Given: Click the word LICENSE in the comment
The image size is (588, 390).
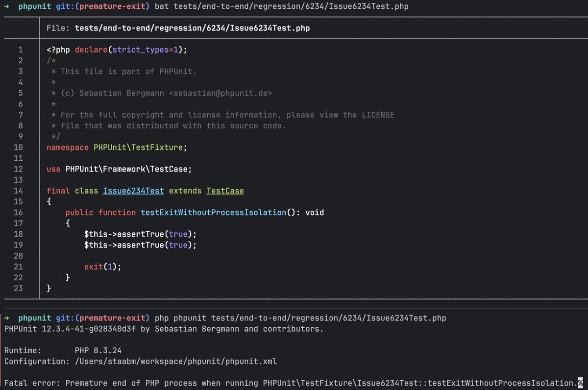Looking at the screenshot, I should tap(378, 115).
